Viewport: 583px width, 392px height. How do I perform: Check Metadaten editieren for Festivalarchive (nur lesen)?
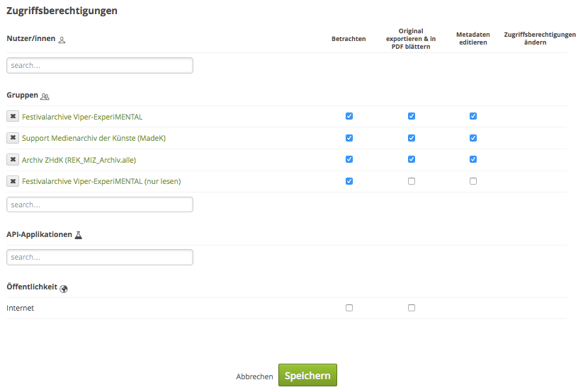point(473,181)
